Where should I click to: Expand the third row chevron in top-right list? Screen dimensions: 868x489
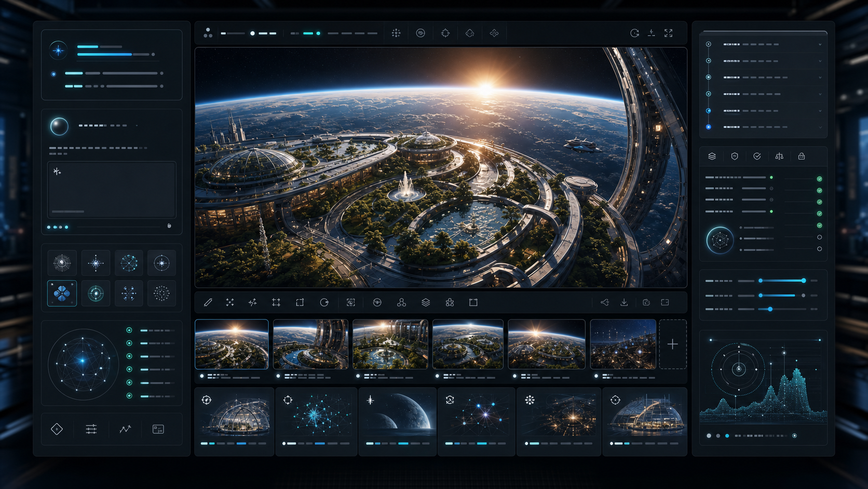[820, 77]
